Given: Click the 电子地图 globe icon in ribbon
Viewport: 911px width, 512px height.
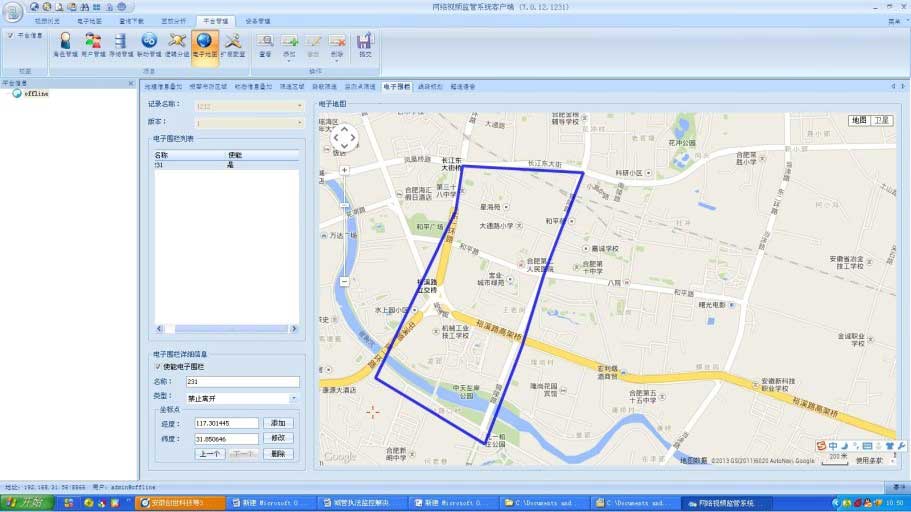Looking at the screenshot, I should (204, 42).
